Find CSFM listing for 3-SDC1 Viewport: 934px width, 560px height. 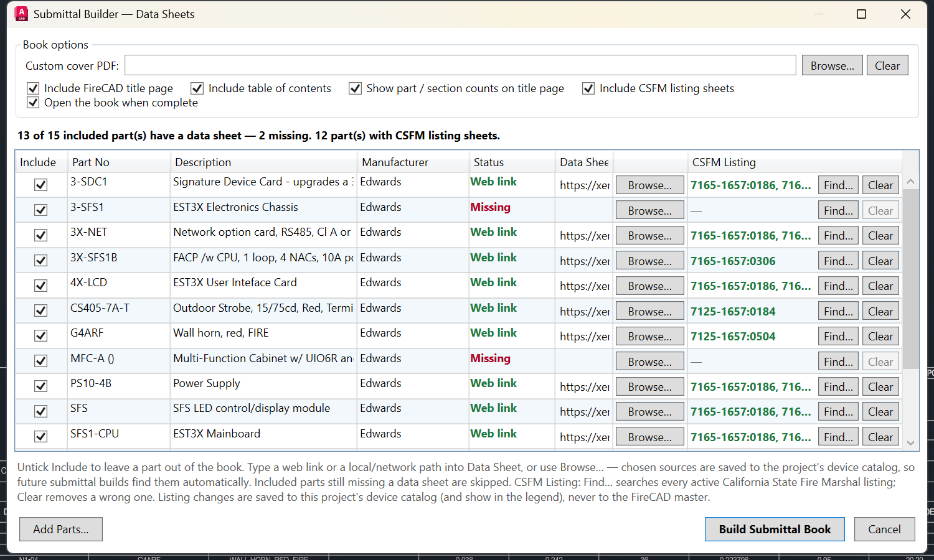point(838,185)
